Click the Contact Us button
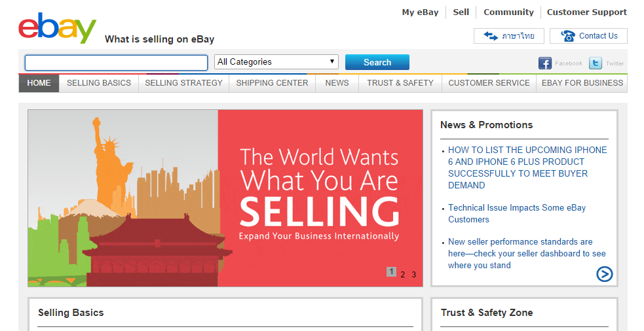The image size is (644, 331). 588,36
